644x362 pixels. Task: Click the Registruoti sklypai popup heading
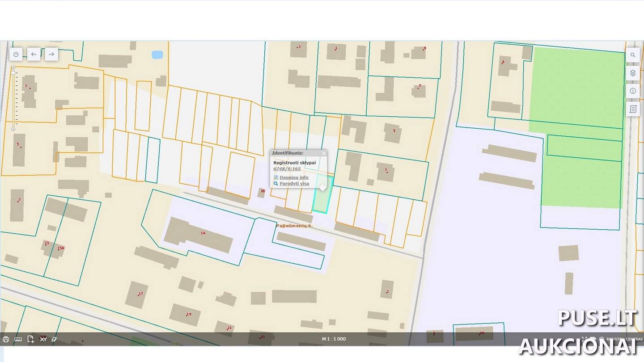click(294, 163)
